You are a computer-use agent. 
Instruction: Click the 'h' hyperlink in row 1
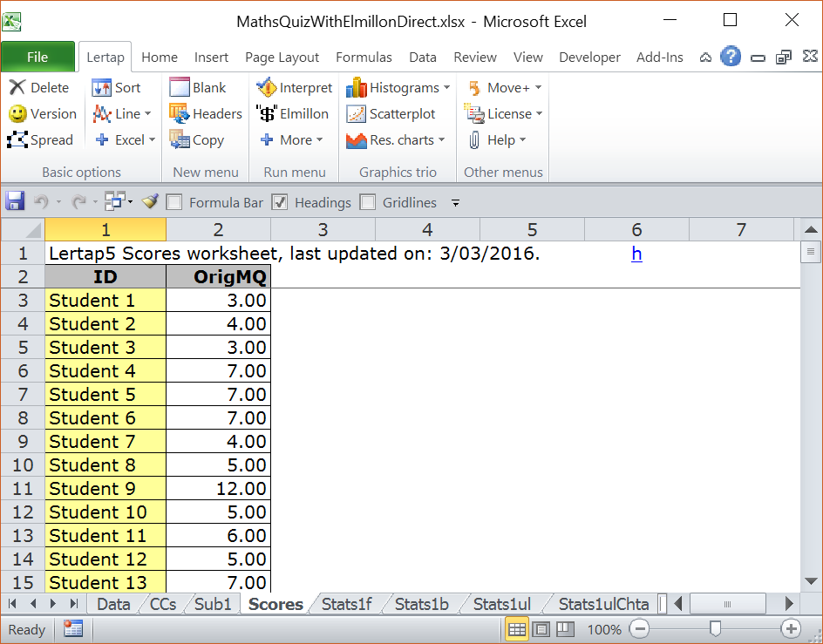point(636,254)
